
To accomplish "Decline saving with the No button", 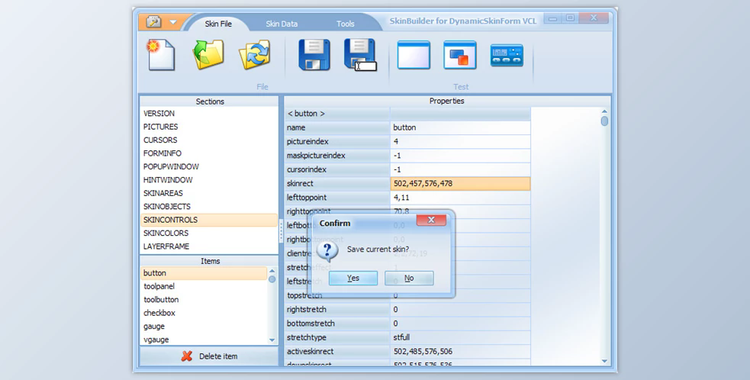I will (409, 278).
